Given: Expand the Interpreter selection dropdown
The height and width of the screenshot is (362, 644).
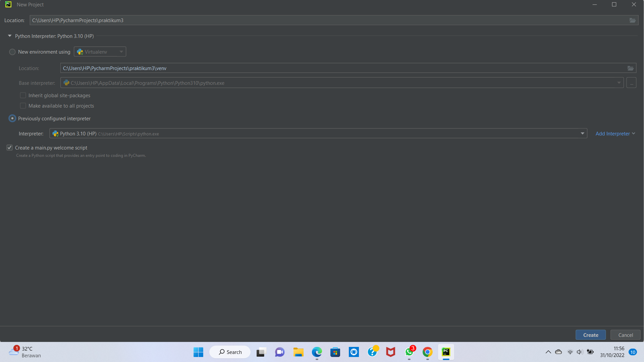Looking at the screenshot, I should (583, 133).
